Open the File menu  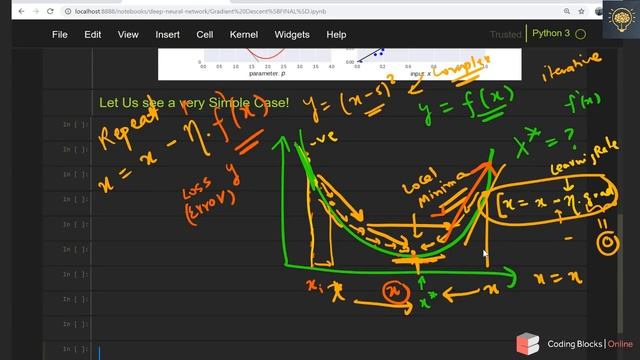60,35
